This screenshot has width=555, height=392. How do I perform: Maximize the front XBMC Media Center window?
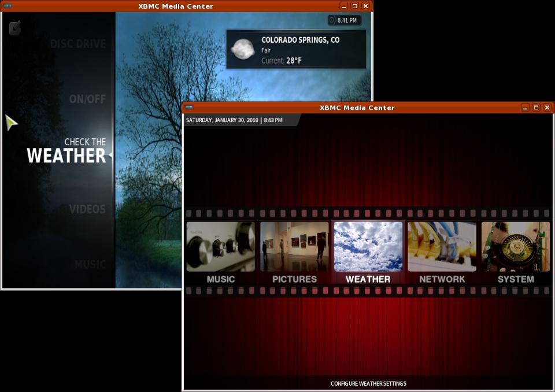(x=536, y=108)
